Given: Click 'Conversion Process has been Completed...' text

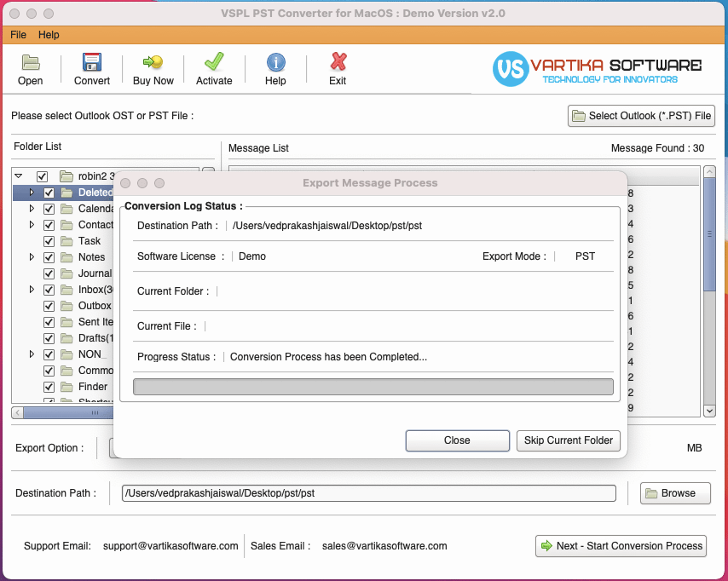Looking at the screenshot, I should (x=329, y=357).
